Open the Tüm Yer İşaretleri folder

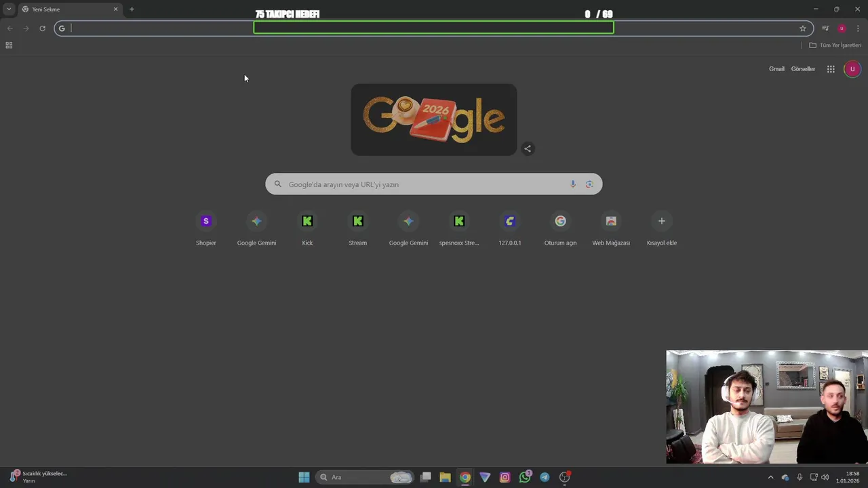[835, 45]
